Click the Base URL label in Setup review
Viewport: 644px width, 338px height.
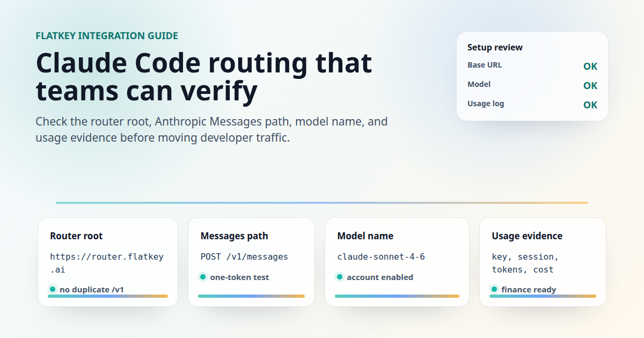pos(485,65)
